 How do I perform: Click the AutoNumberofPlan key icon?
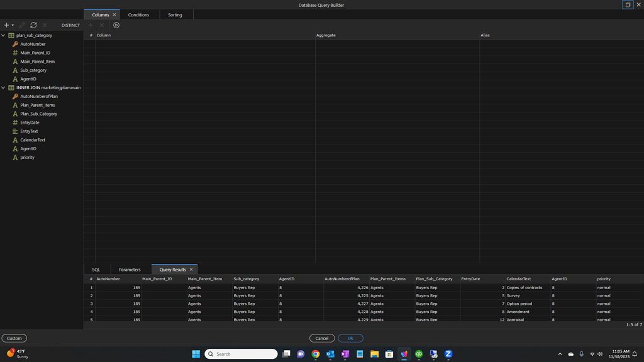15,97
